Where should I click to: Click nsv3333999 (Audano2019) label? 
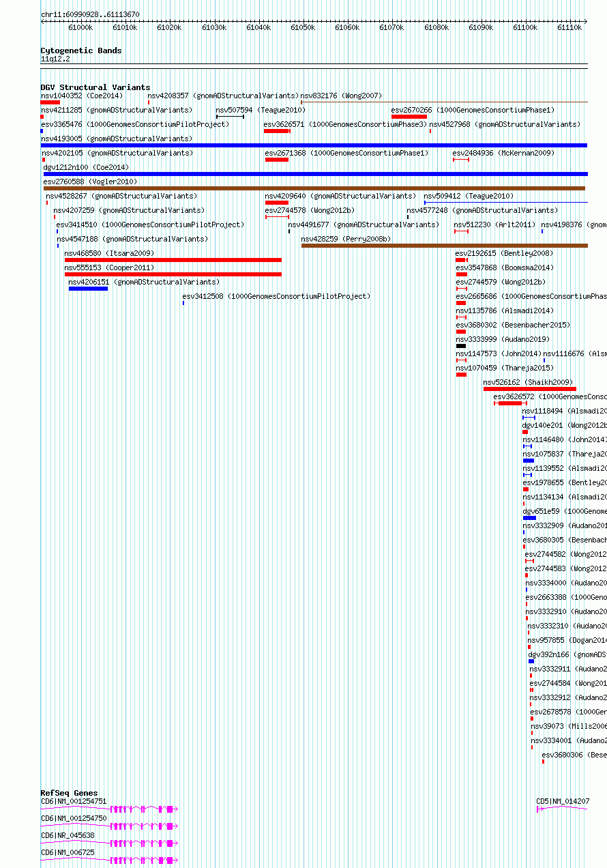click(503, 339)
